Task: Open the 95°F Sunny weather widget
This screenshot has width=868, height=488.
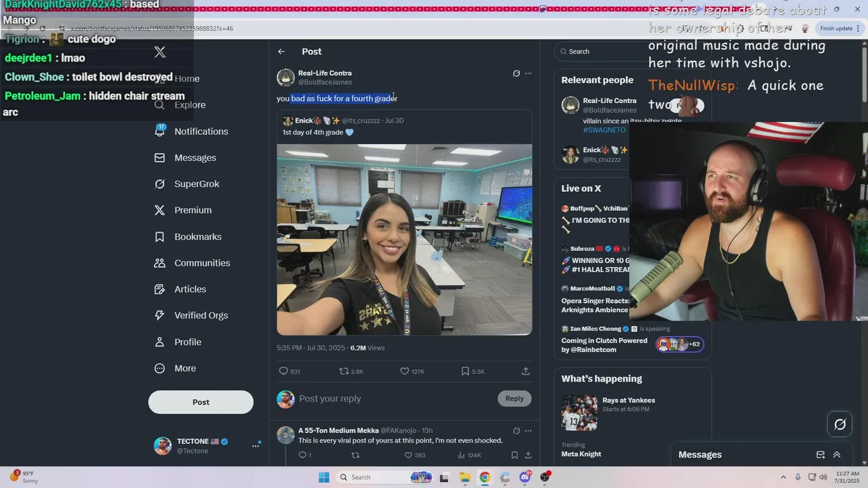Action: tap(24, 477)
